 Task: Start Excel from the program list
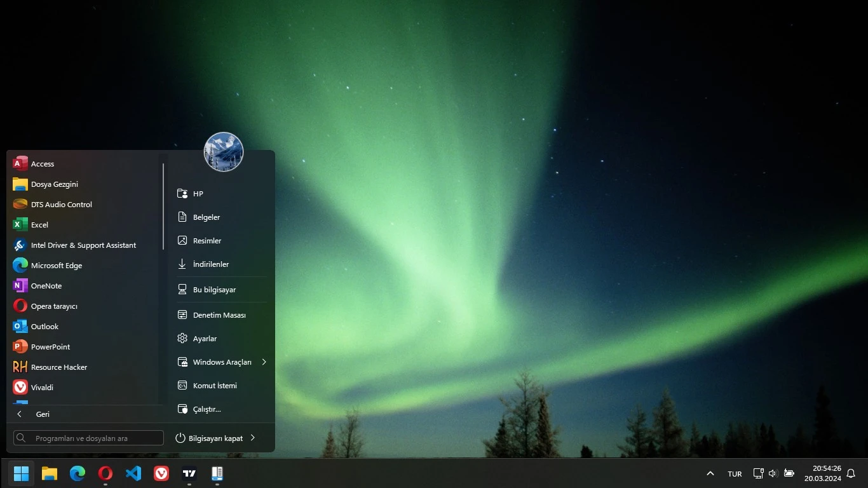(84, 225)
